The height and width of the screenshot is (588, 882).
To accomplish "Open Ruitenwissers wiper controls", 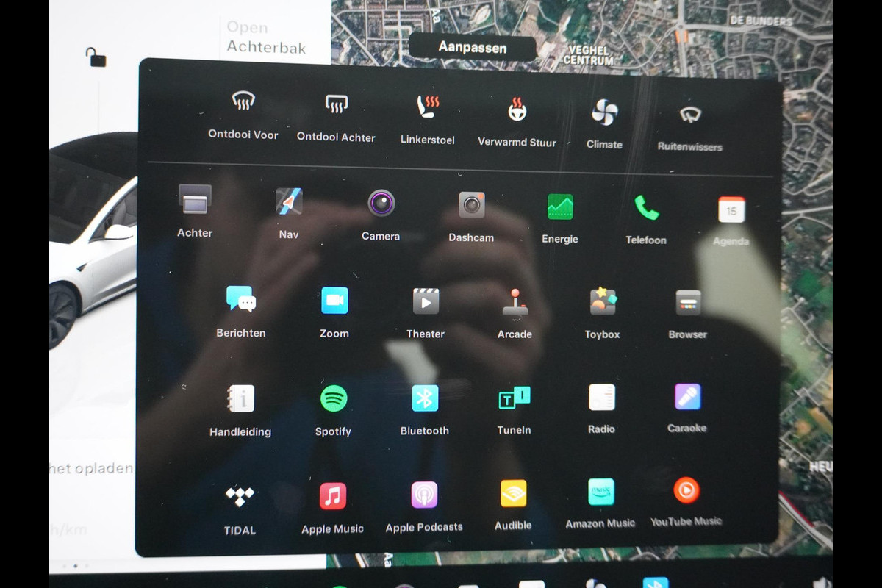I will coord(690,114).
